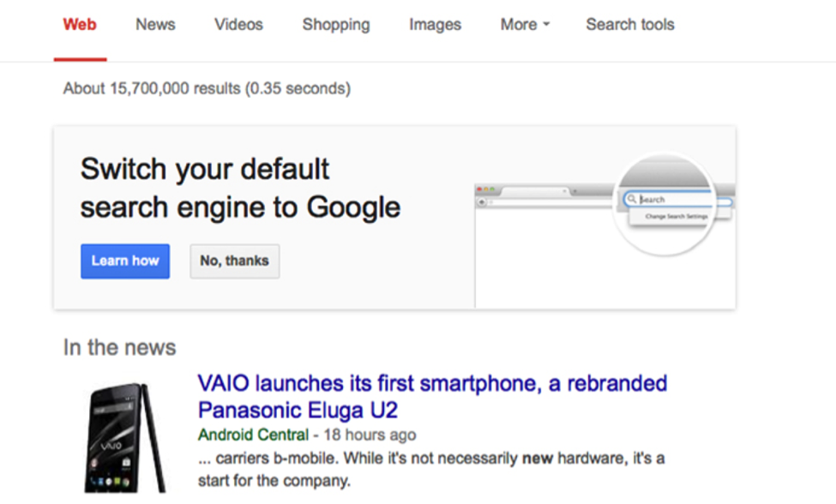Visit the Android Central source link

coord(254,435)
